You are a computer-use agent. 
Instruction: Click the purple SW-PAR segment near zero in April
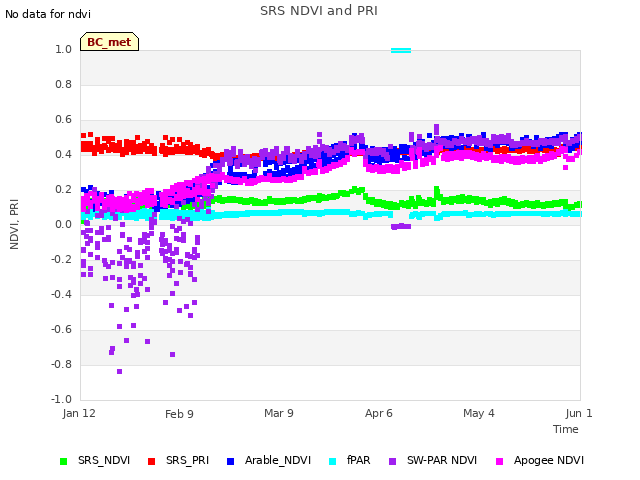[401, 227]
